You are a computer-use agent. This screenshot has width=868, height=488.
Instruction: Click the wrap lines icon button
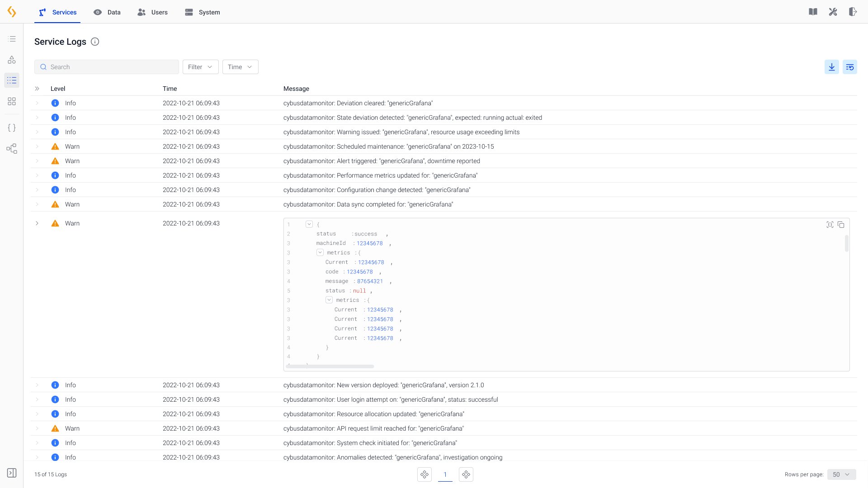click(x=849, y=67)
